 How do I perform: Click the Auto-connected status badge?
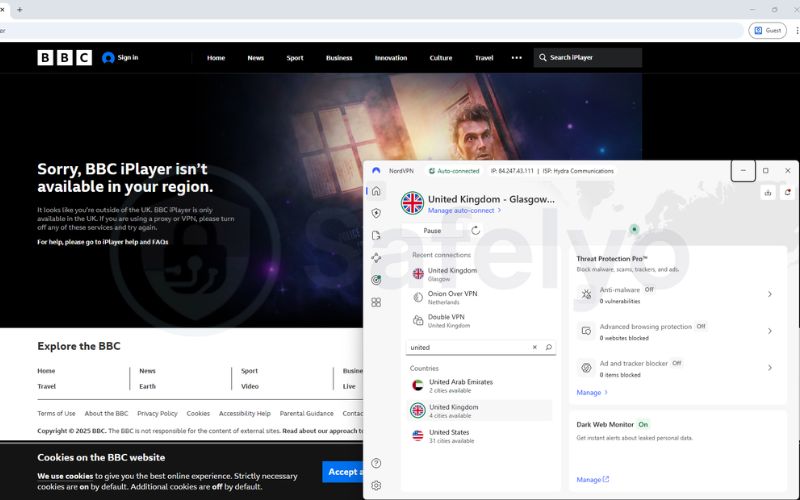pos(454,171)
